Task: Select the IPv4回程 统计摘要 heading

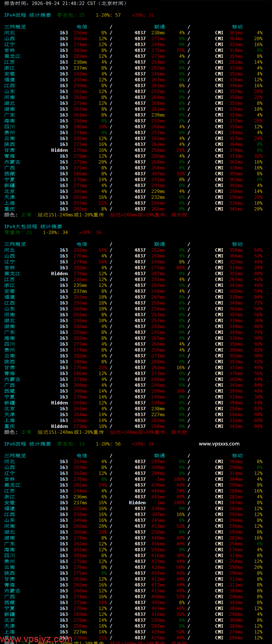Action: click(x=27, y=15)
